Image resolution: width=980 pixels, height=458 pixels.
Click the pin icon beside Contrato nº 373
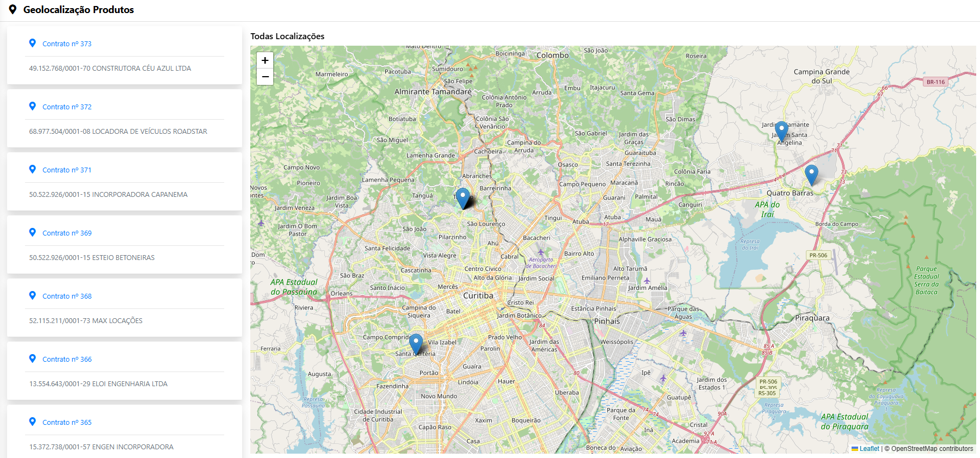pos(33,43)
